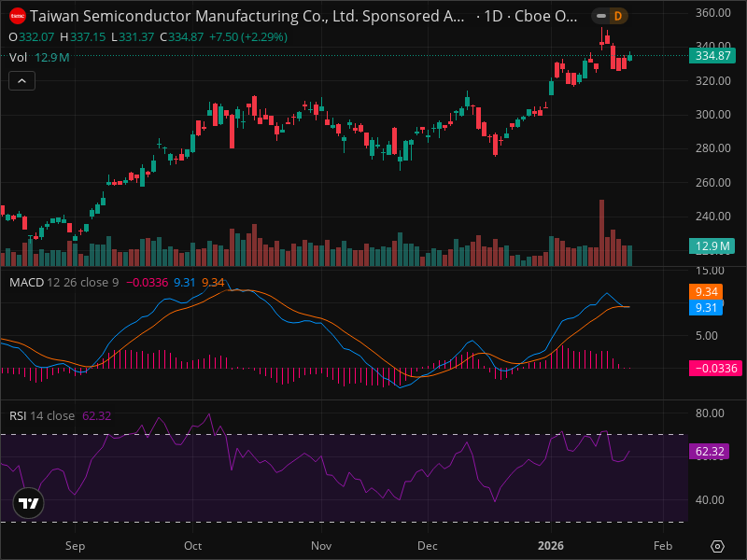Open the TradingView logo link
The image size is (747, 560).
pos(29,503)
